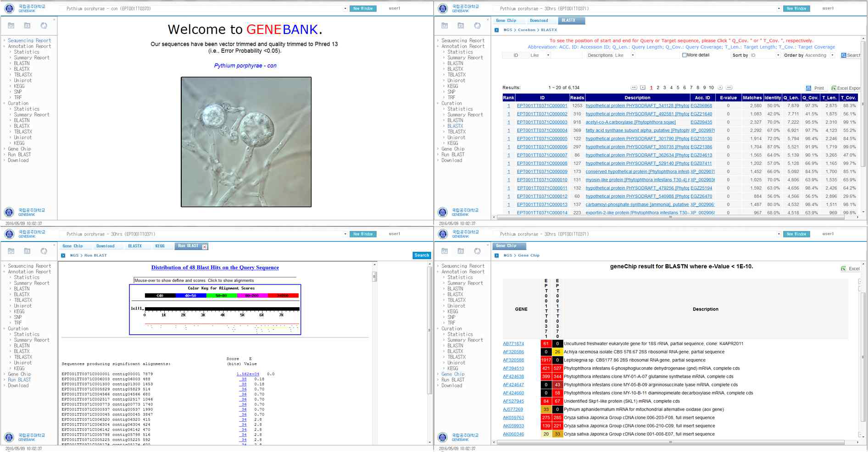Screen dimensions: 868x452
Task: Click the second folder icon in Welcome window toolbar
Action: pos(27,26)
